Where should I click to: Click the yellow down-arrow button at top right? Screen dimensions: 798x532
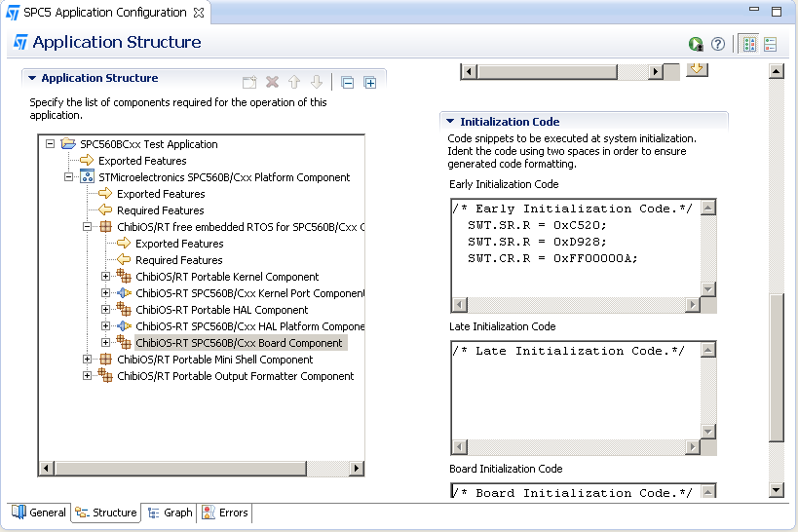tap(697, 69)
